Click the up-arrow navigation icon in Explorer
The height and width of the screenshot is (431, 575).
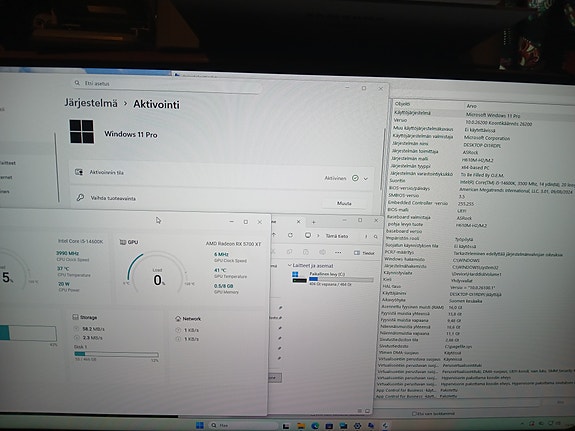pos(274,235)
